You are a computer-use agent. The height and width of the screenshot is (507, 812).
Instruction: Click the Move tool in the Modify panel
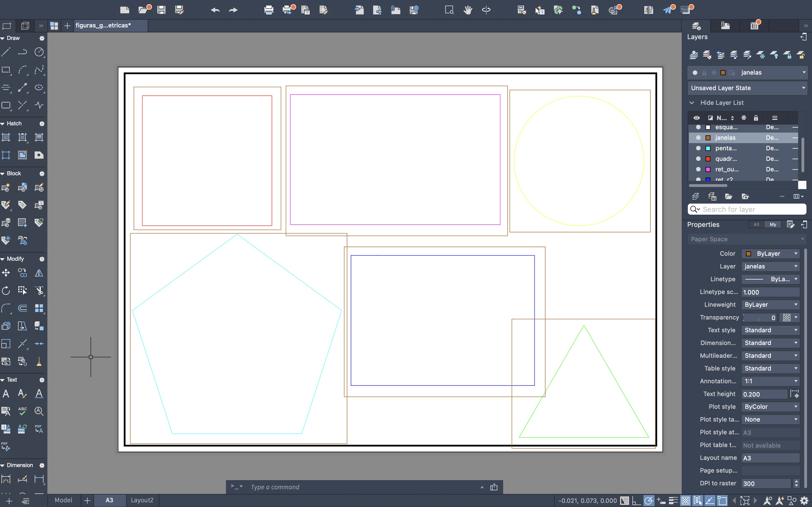6,273
